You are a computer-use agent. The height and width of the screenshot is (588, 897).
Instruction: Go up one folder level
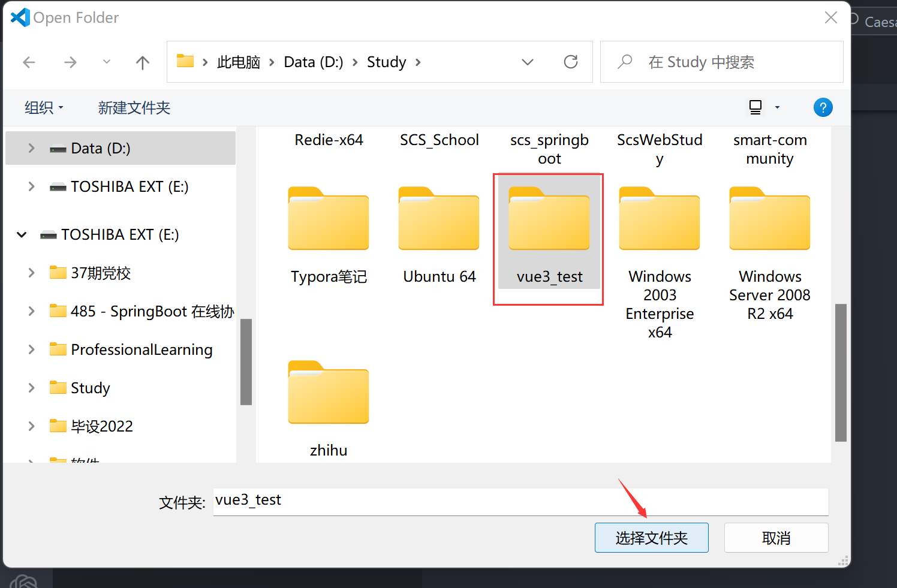[x=143, y=62]
